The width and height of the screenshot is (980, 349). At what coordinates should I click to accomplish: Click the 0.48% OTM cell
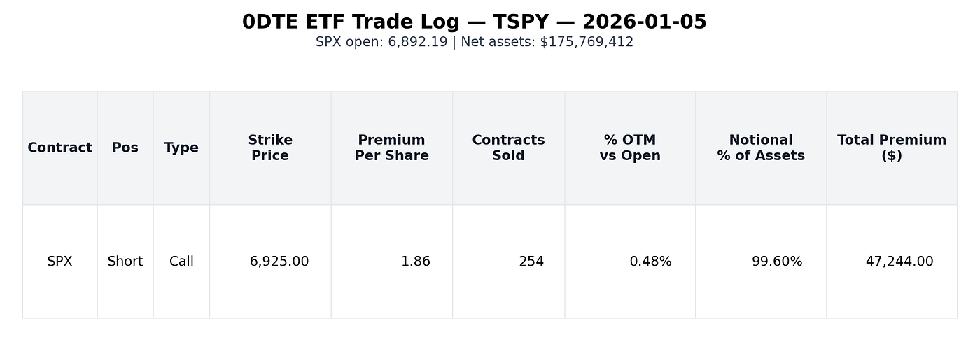click(650, 262)
